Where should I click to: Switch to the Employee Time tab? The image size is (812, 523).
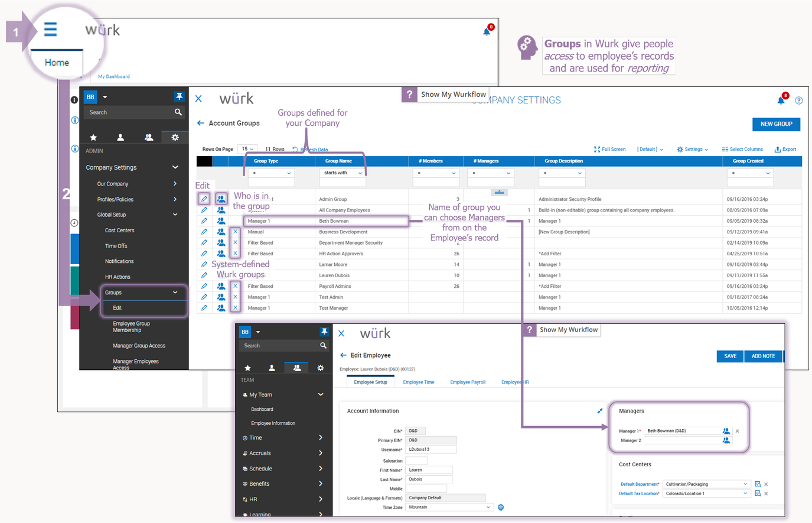click(419, 382)
